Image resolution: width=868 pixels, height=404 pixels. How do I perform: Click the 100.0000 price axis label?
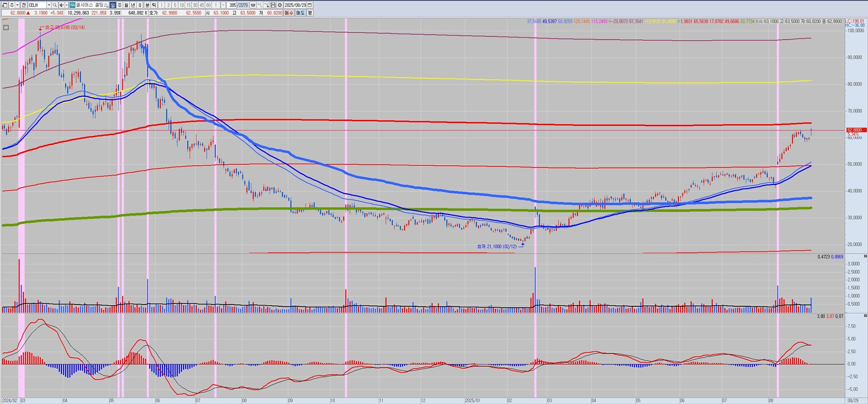coord(856,31)
